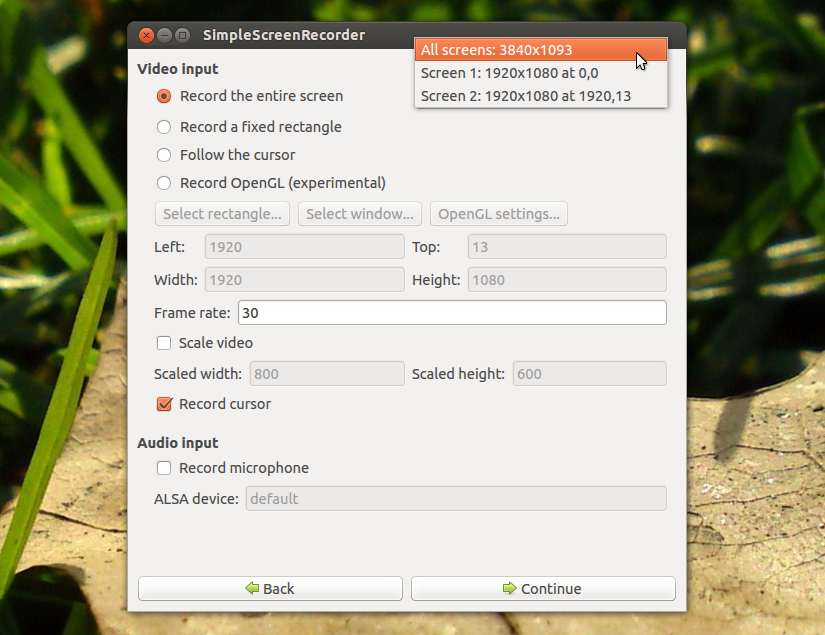Maximize the SimpleScreenRecorder window
The width and height of the screenshot is (825, 635).
[183, 35]
